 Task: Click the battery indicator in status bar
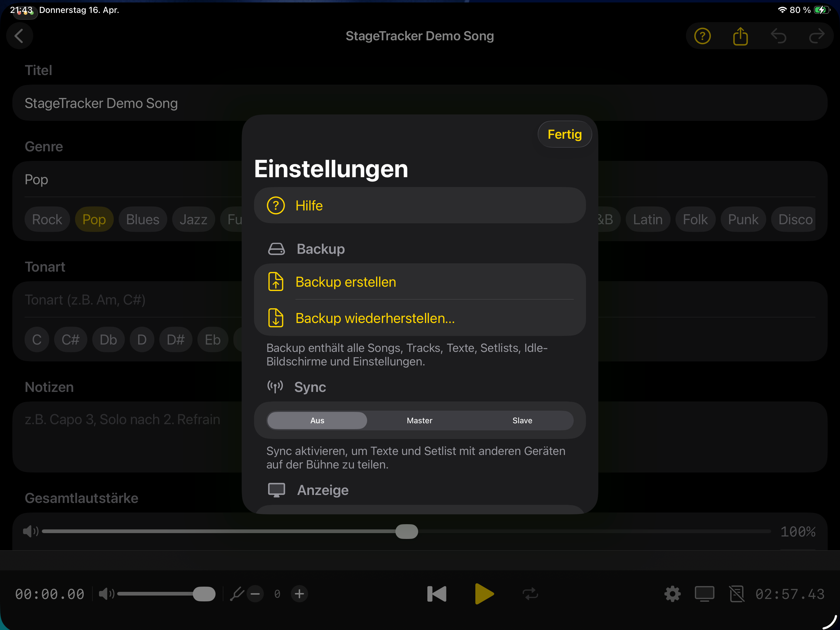(822, 10)
